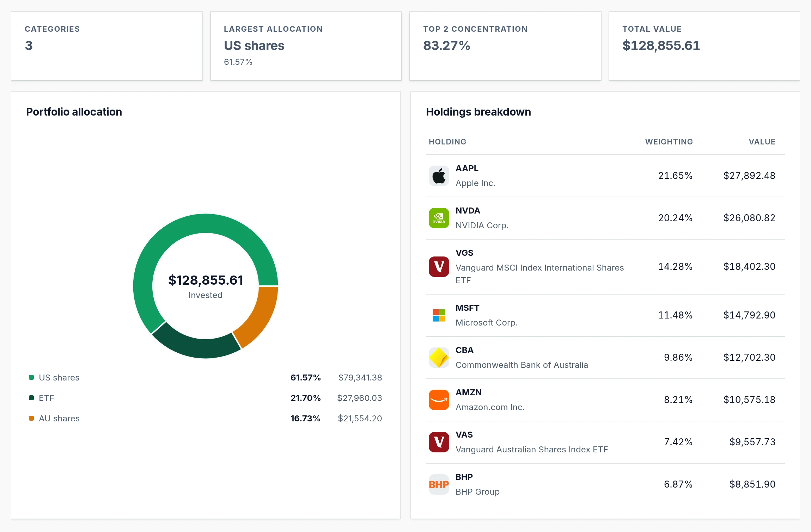Click the AMZN ticker text
This screenshot has width=811, height=532.
(469, 392)
